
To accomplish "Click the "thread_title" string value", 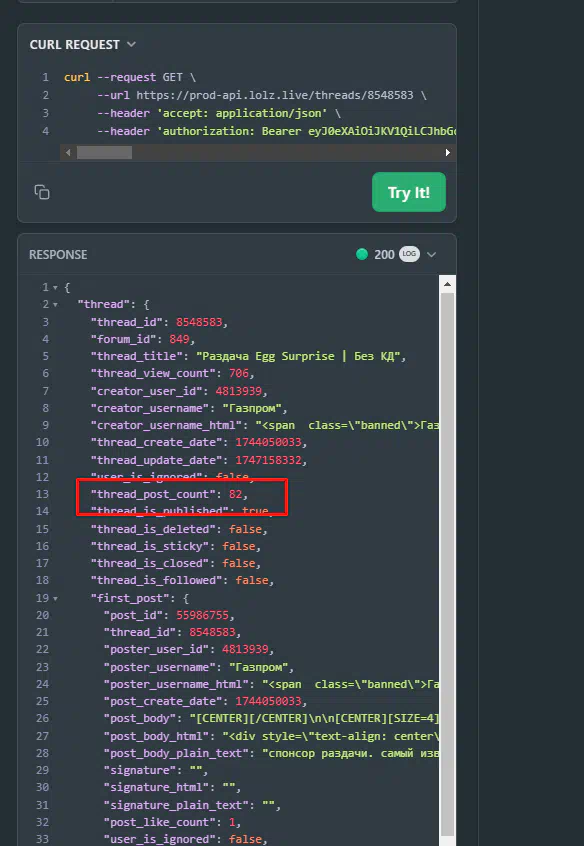I will [300, 356].
